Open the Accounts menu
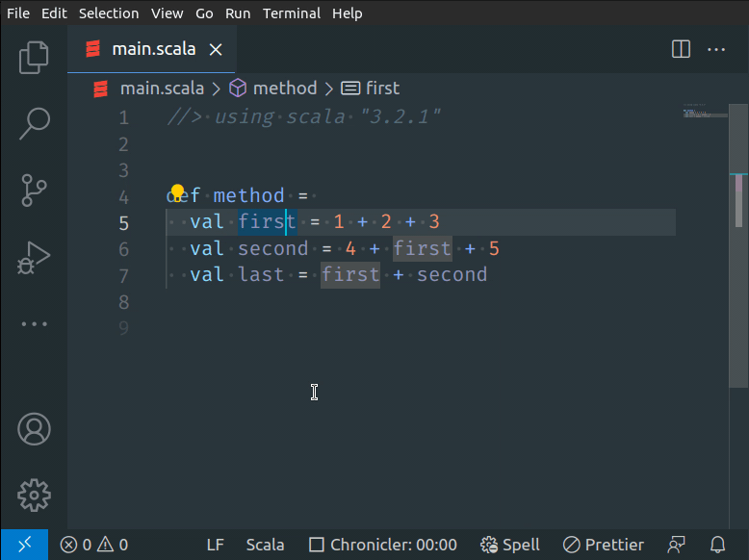Image resolution: width=749 pixels, height=560 pixels. tap(34, 429)
